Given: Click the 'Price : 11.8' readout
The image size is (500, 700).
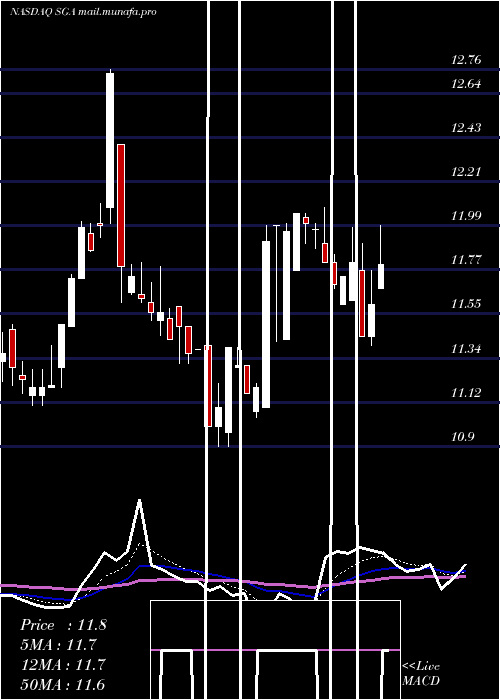Looking at the screenshot, I should tap(63, 625).
